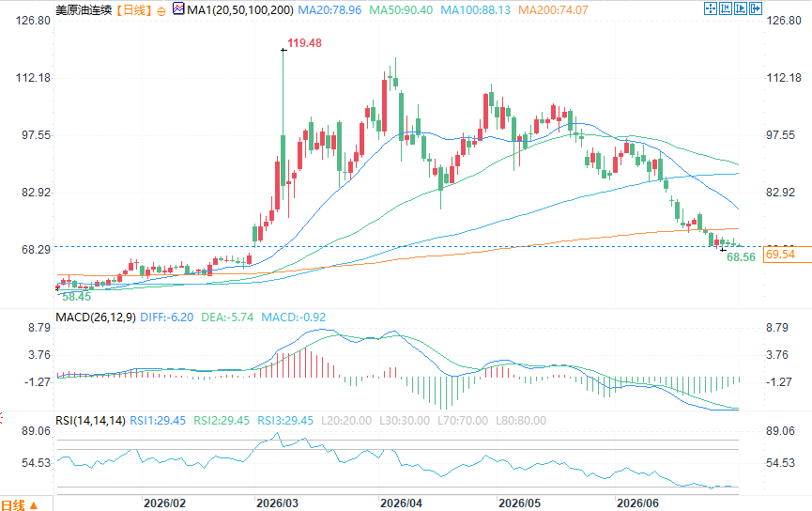
Task: Select the 【日线】 period label in header
Action: pyautogui.click(x=133, y=9)
